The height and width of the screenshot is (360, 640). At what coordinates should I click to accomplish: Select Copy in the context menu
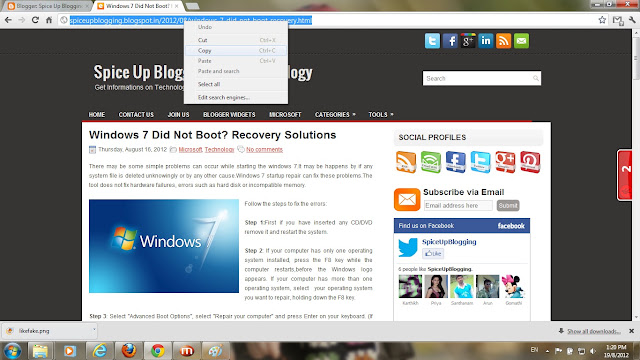236,51
